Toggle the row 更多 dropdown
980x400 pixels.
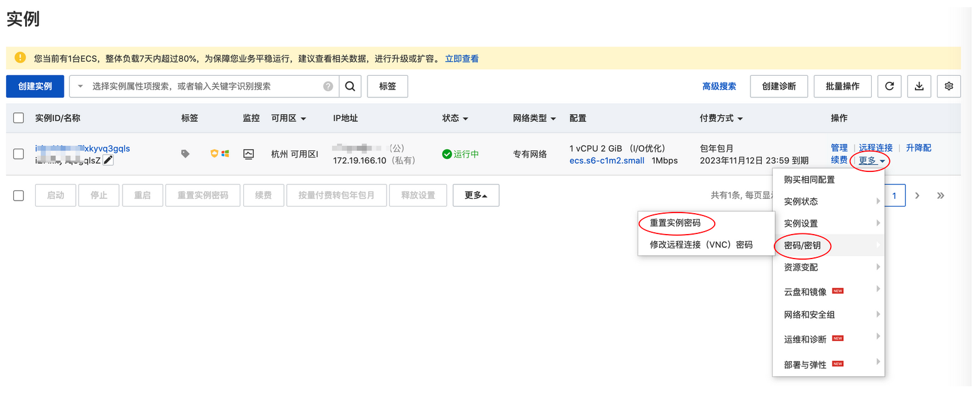click(x=872, y=160)
